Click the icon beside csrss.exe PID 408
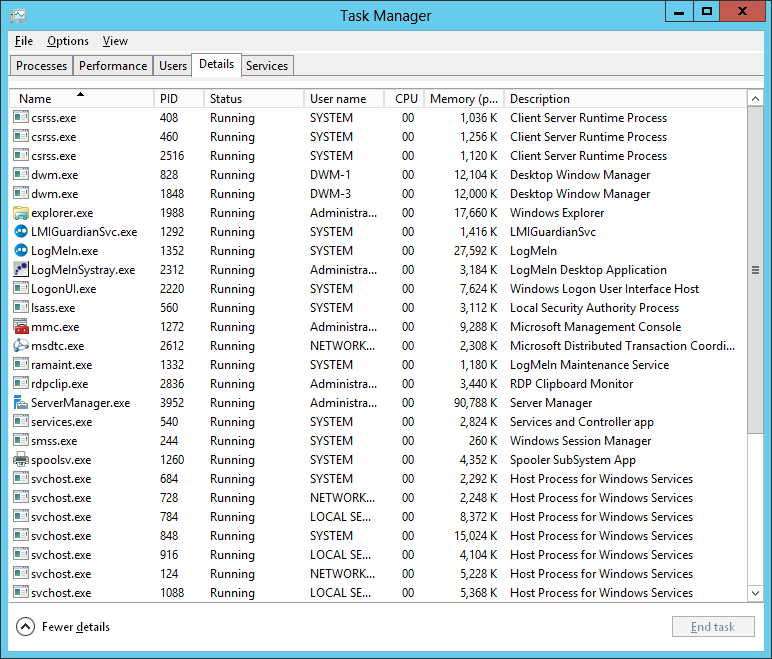 pos(21,118)
